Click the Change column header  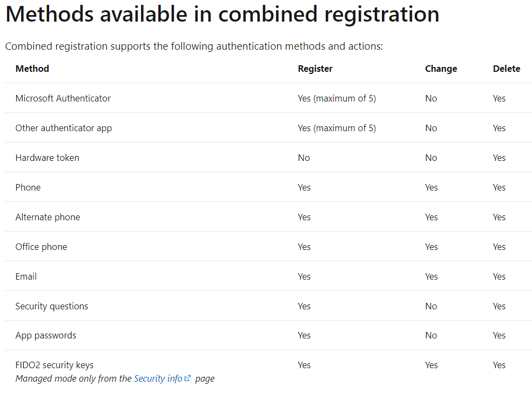coord(441,69)
